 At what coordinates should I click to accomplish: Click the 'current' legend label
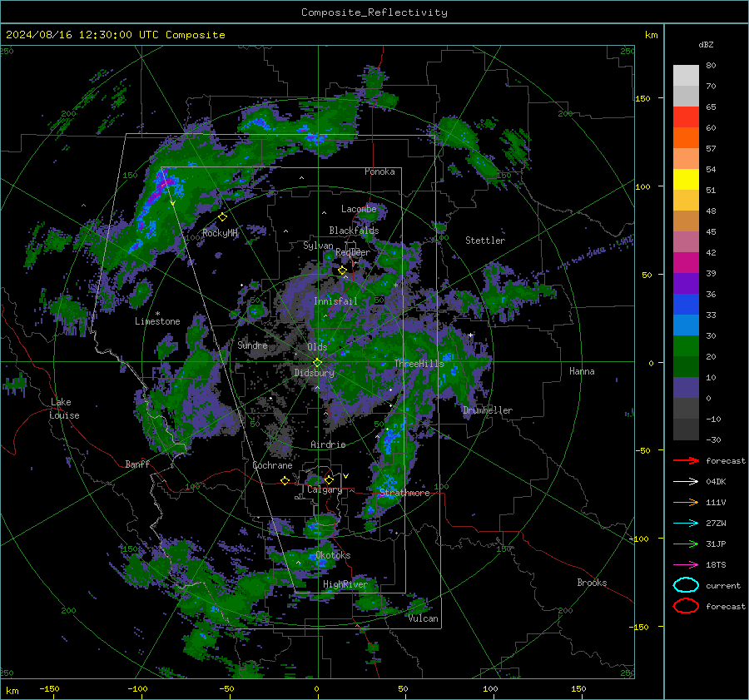point(723,585)
